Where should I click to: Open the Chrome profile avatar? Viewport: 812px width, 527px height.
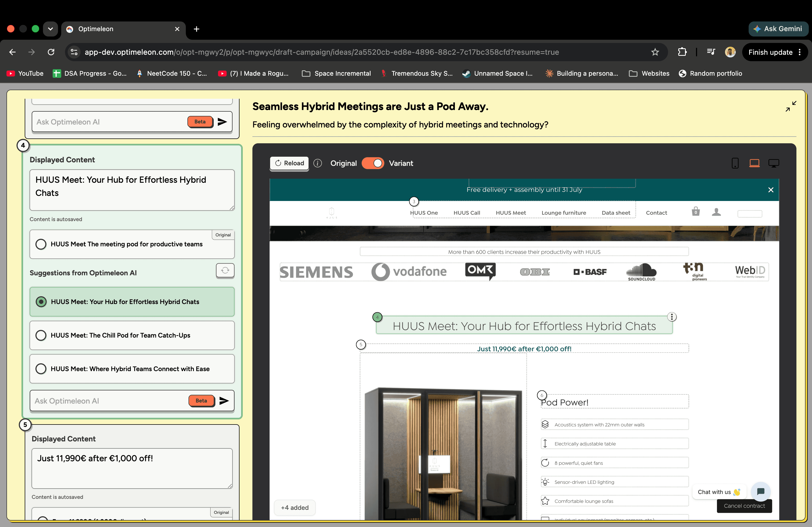730,52
